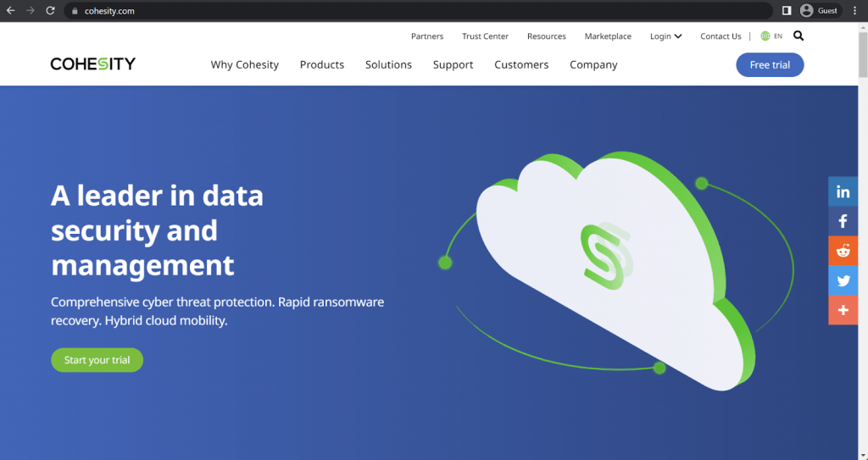
Task: Open the site search magnifier icon
Action: click(x=798, y=36)
